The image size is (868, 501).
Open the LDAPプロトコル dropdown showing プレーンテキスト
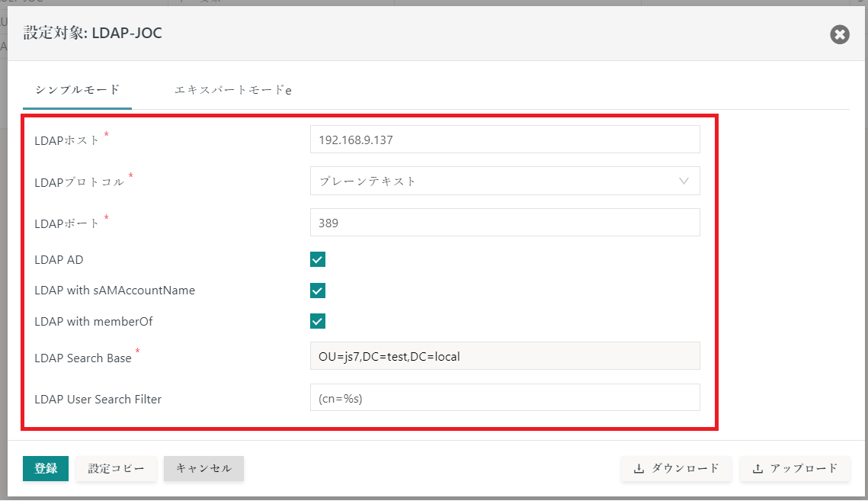(x=504, y=181)
